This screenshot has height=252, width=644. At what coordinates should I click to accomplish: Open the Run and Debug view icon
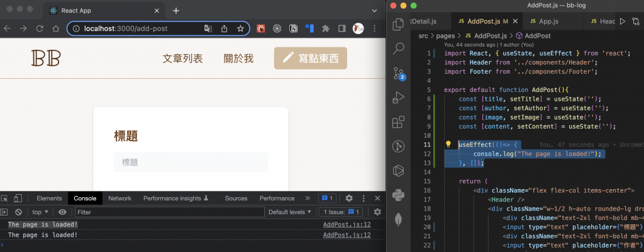coord(398,98)
